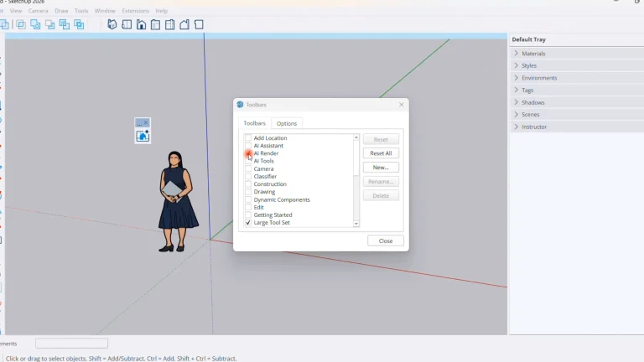Click Close button in Toolbars dialog

(386, 241)
